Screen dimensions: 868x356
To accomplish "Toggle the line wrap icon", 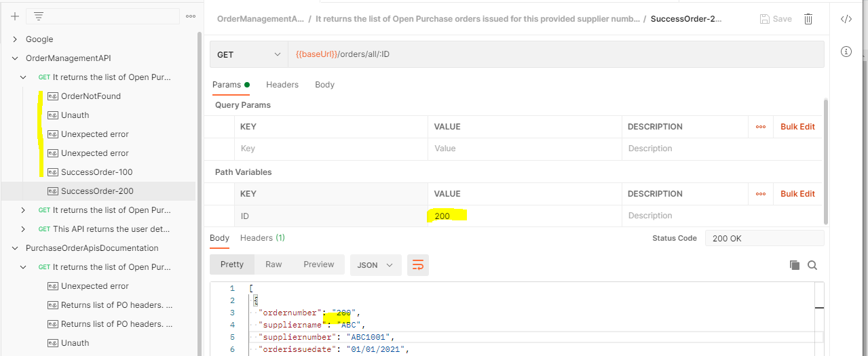I will (x=418, y=264).
